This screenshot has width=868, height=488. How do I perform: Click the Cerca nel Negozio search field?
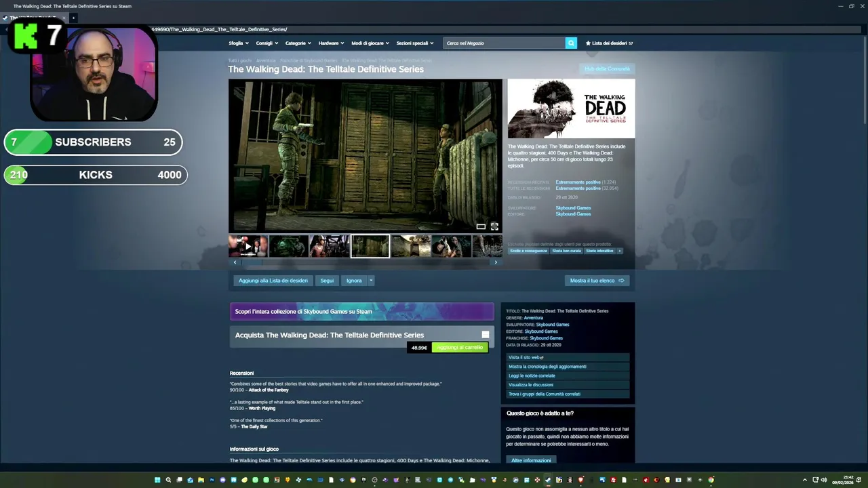coord(504,43)
